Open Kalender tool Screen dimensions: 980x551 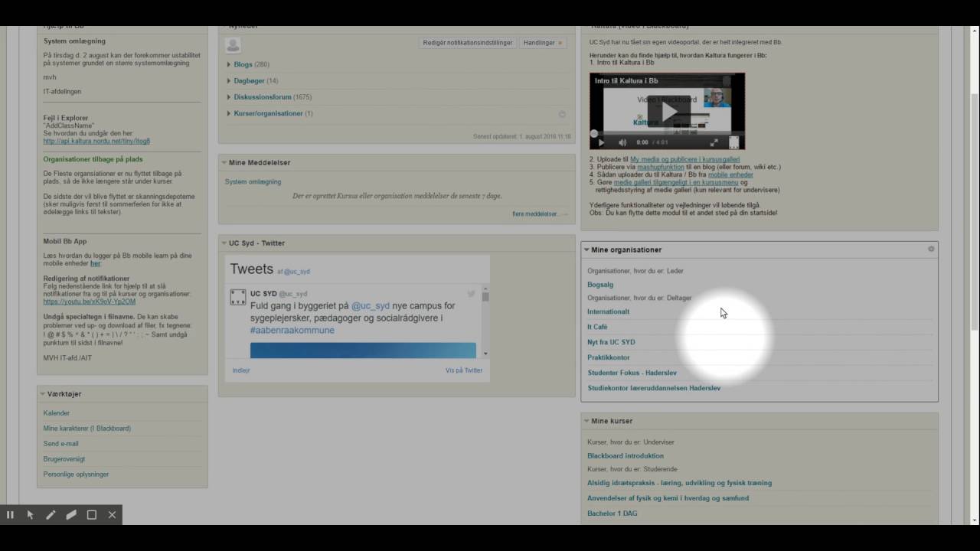(57, 413)
